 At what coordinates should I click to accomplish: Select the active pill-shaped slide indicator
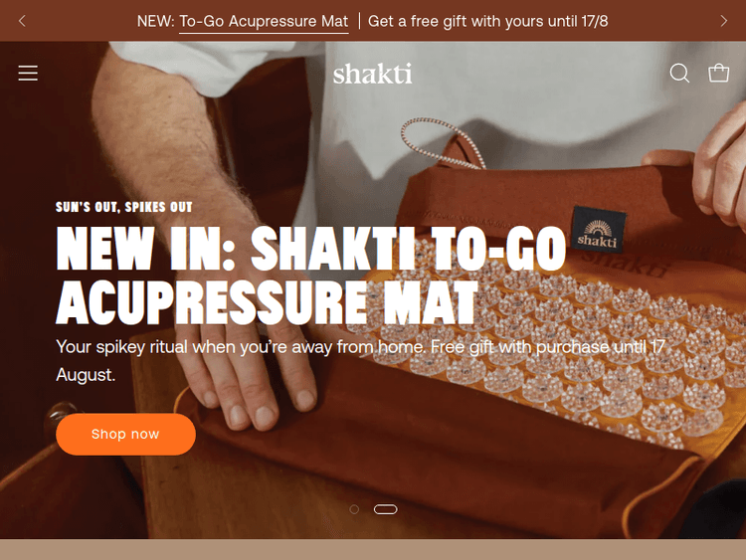point(385,509)
